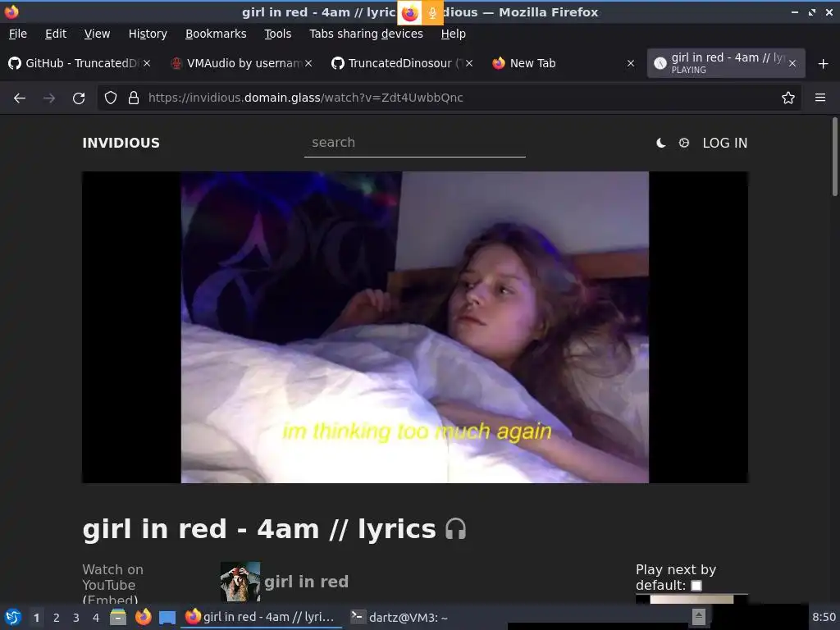This screenshot has width=840, height=630.
Task: Click the blue show desktop taskbar icon
Action: coord(167,618)
